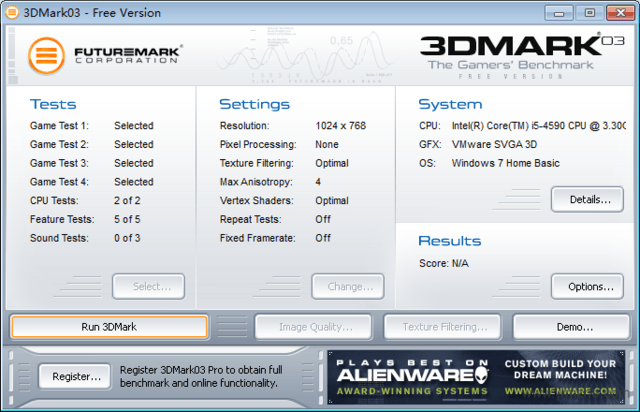Screen dimensions: 640x412
Task: Click the 3DMark03 title bar icon
Action: pos(12,12)
